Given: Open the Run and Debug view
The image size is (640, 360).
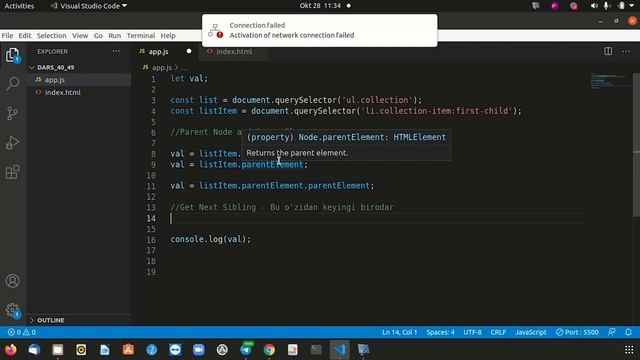Looking at the screenshot, I should pyautogui.click(x=12, y=142).
